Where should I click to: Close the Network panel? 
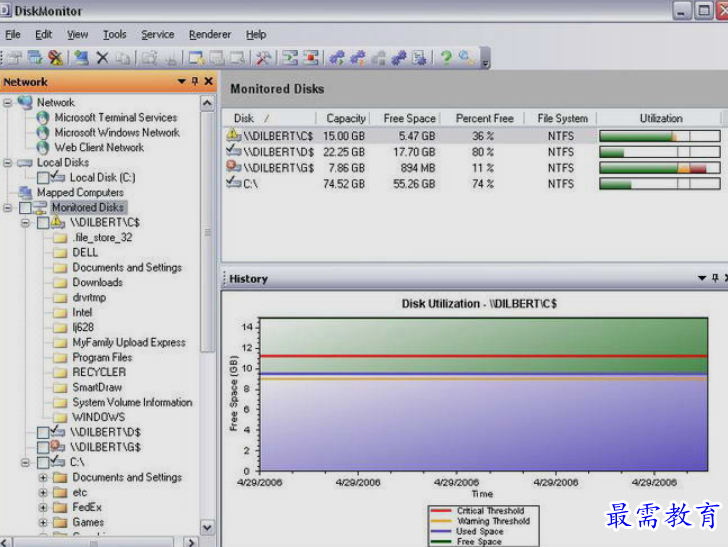pos(209,81)
